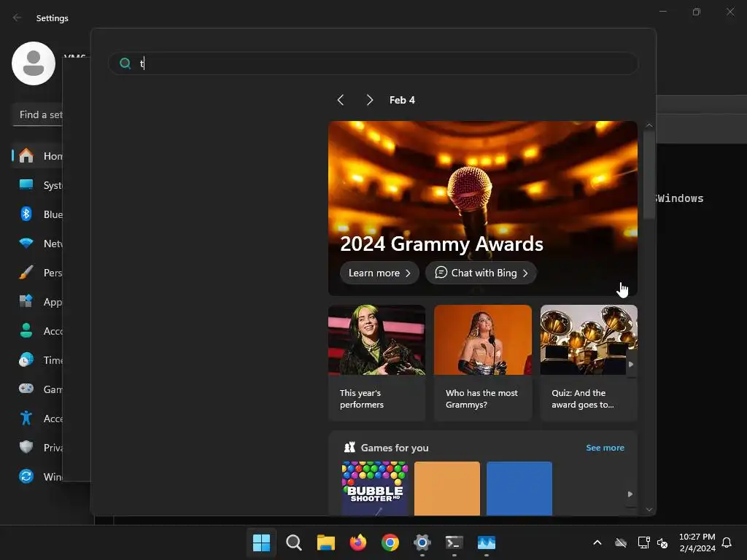This screenshot has height=560, width=747.
Task: Open Windows Update icon in Settings
Action: tap(26, 476)
